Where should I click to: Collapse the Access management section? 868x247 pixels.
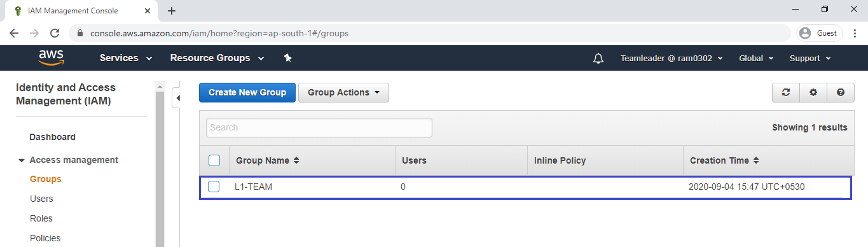pos(22,160)
